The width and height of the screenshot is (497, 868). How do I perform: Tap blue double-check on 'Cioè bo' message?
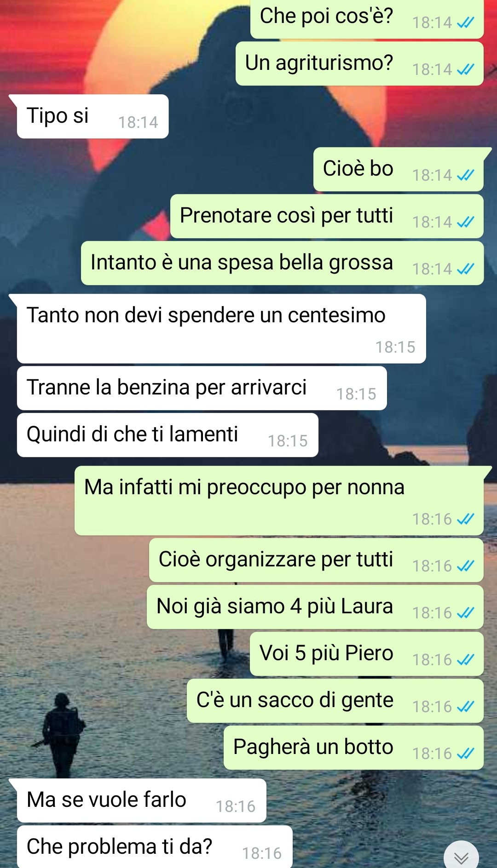[x=465, y=175]
